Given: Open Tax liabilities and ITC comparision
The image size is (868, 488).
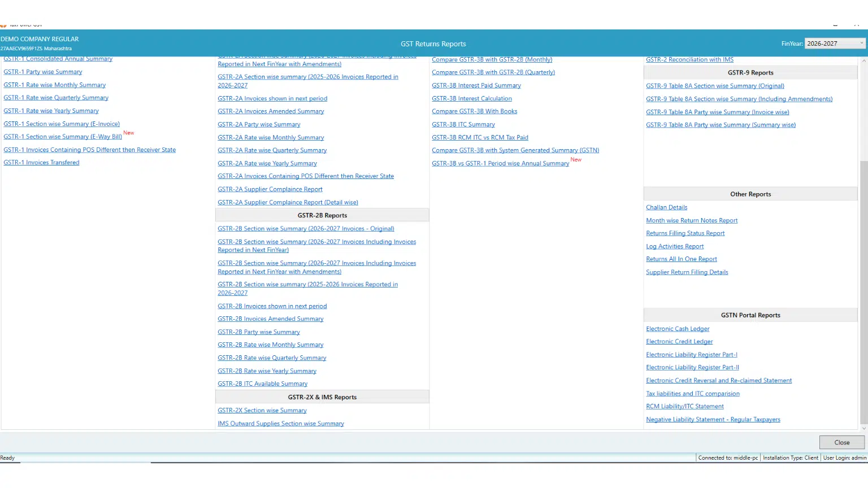Looking at the screenshot, I should pyautogui.click(x=693, y=394).
